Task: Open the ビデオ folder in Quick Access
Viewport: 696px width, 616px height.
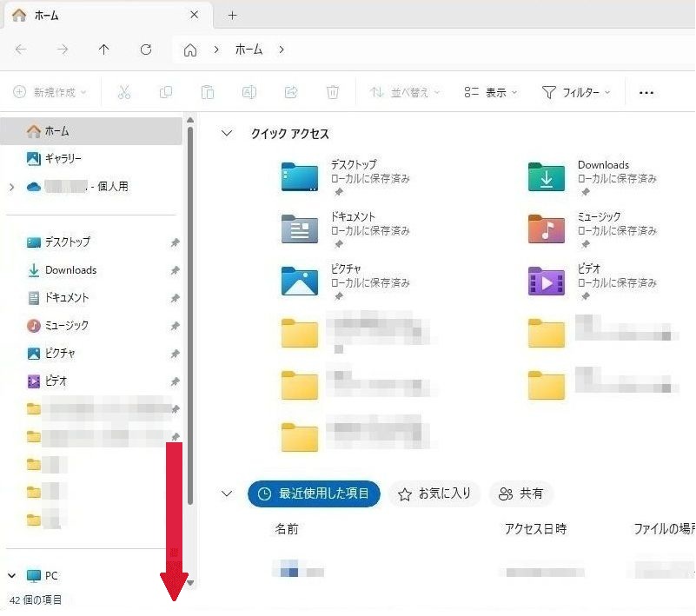Action: [x=547, y=281]
